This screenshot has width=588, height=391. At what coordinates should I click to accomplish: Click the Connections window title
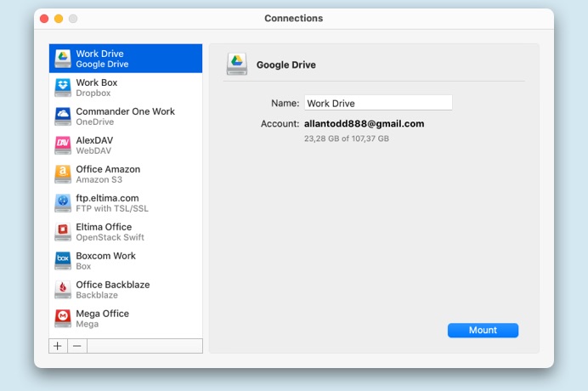click(x=294, y=19)
